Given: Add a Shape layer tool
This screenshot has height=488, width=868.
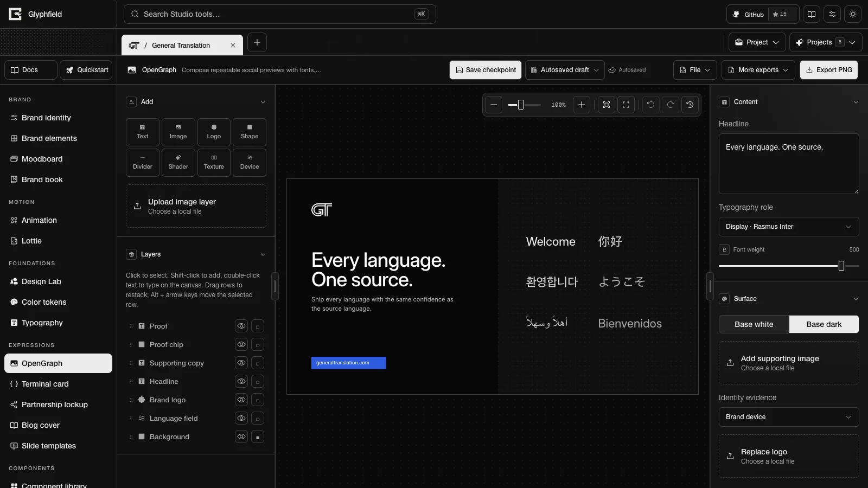Looking at the screenshot, I should point(250,132).
